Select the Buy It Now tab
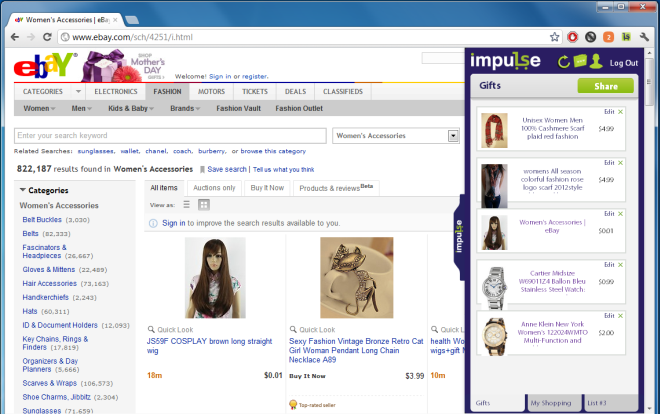Viewport: 660px width, 414px height. (267, 188)
